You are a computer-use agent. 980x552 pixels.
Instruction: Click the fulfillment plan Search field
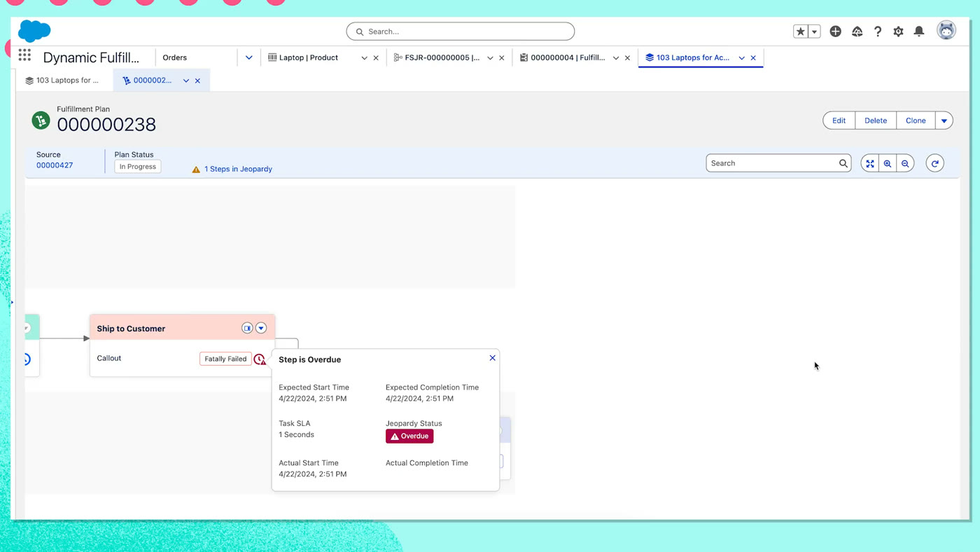point(778,163)
